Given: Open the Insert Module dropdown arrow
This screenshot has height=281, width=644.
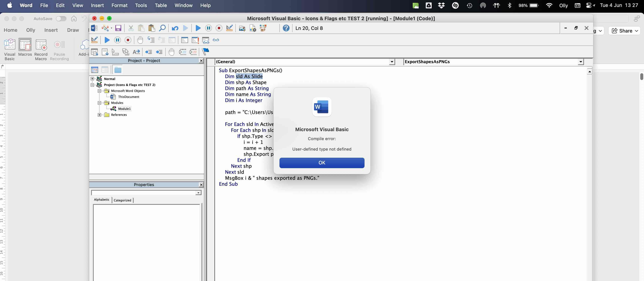Looking at the screenshot, I should (111, 28).
